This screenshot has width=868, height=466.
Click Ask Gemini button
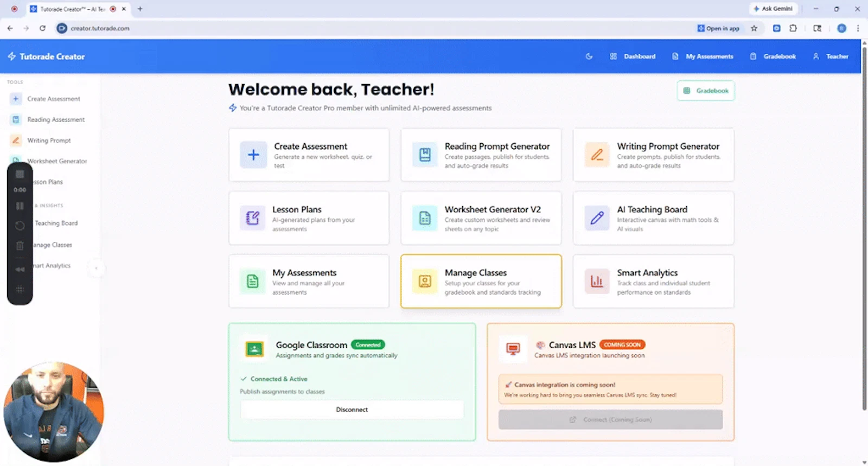click(773, 9)
